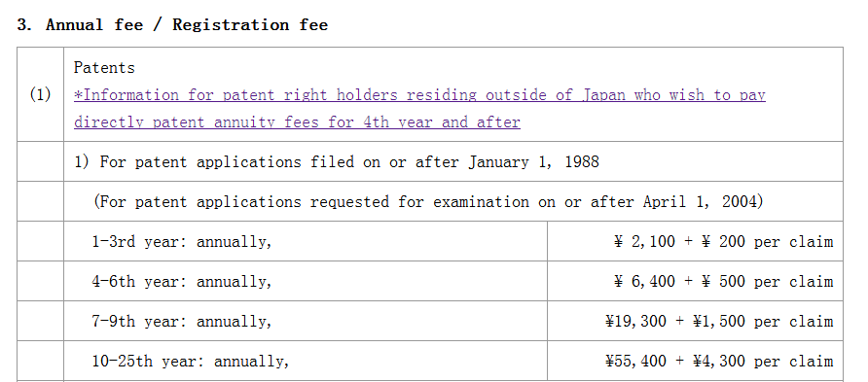The height and width of the screenshot is (382, 868).
Task: Click the ¥ 2,100 + ¥ 200 fee cell
Action: pyautogui.click(x=696, y=242)
